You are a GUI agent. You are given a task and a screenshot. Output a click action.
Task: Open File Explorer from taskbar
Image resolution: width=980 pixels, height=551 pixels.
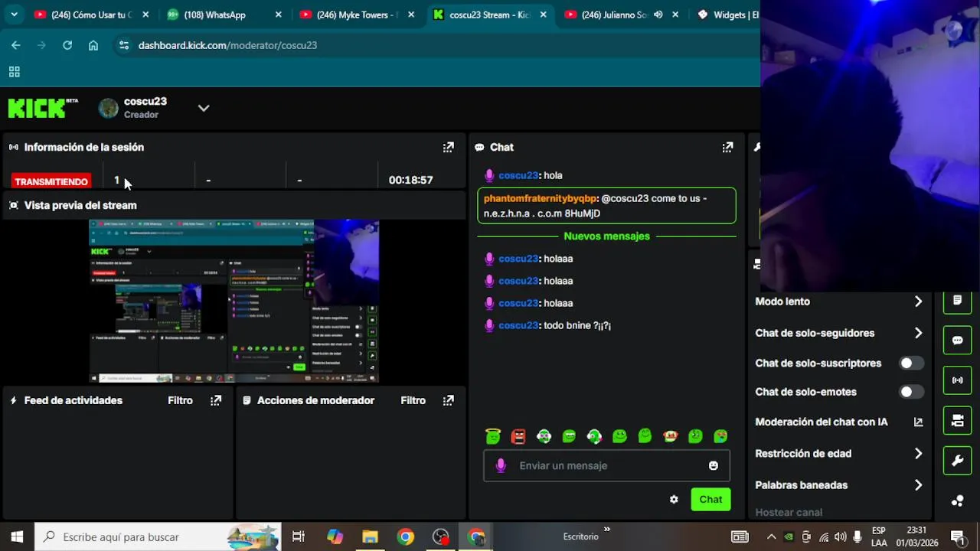click(370, 537)
